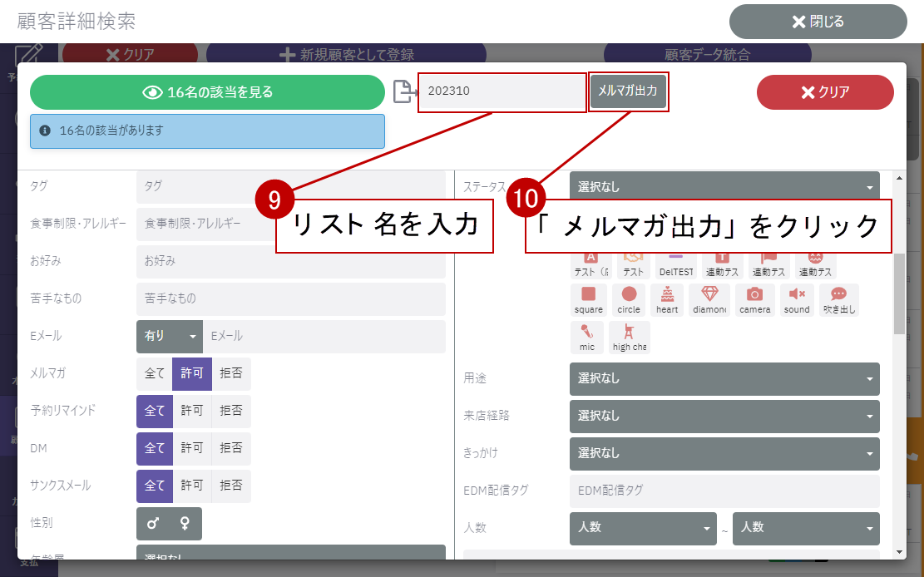This screenshot has height=577, width=924.
Task: Select the mic status icon
Action: tap(588, 336)
